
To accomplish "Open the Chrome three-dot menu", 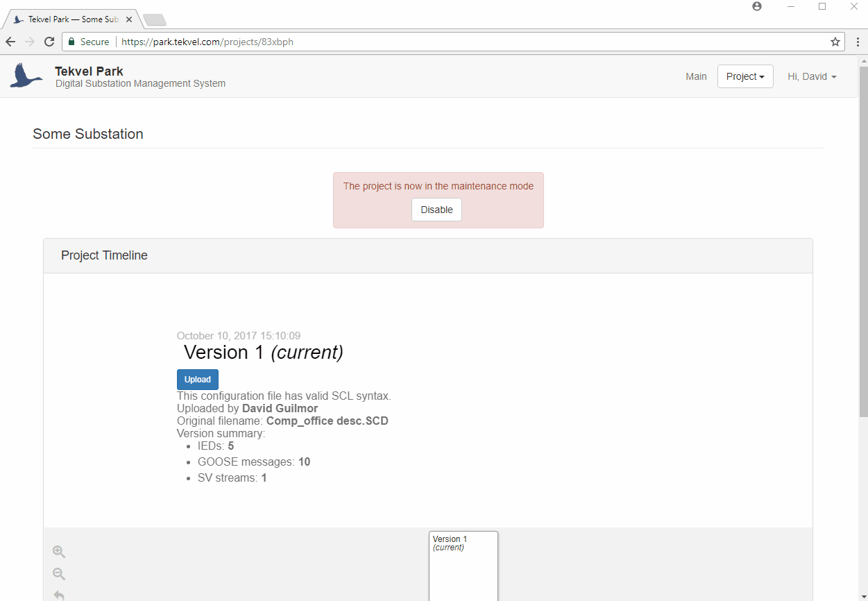I will point(858,42).
